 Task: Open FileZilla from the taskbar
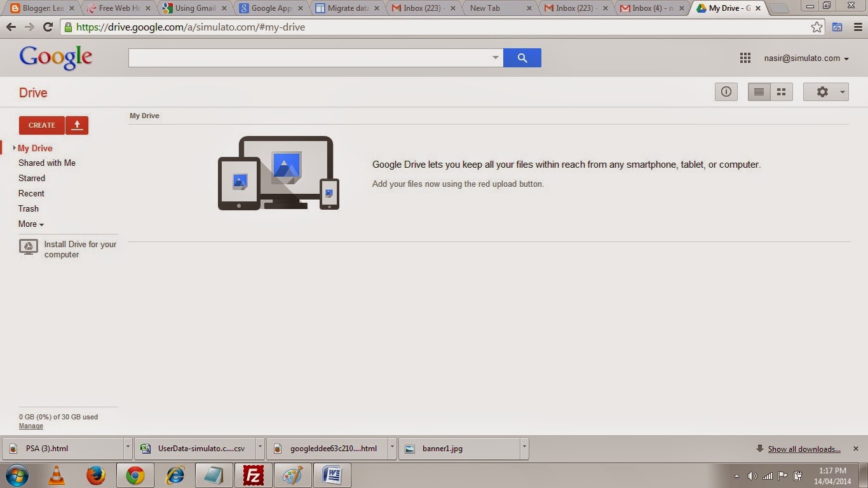click(253, 475)
